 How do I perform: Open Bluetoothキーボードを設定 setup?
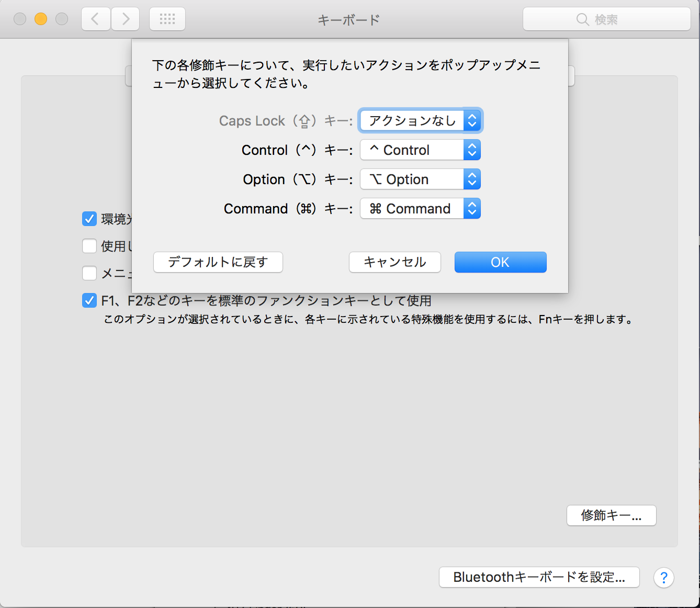(x=539, y=577)
